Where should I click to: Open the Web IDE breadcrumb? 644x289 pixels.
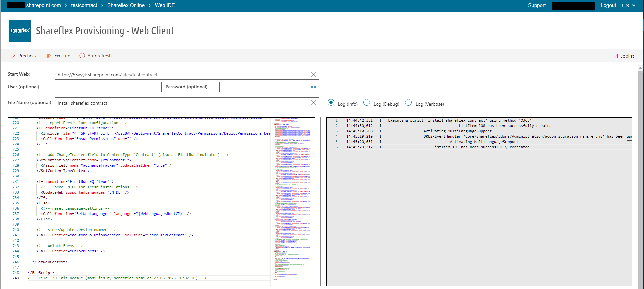(165, 5)
